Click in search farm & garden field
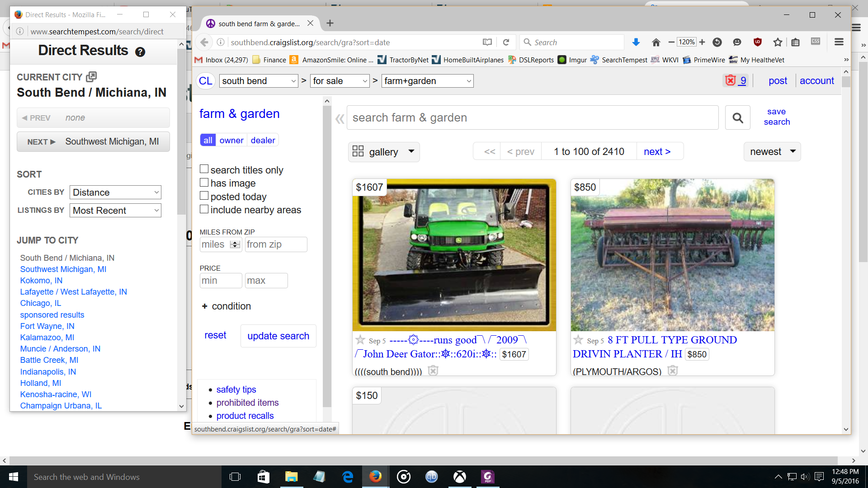 tap(533, 117)
